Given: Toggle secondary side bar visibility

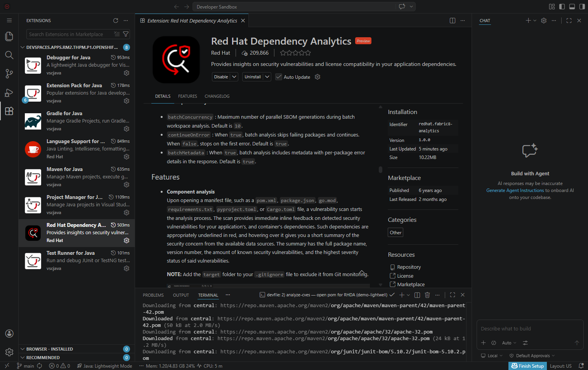Looking at the screenshot, I should [x=582, y=7].
